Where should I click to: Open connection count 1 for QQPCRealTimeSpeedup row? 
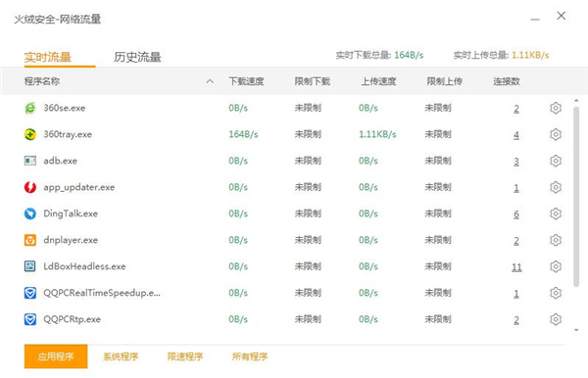[x=516, y=294]
